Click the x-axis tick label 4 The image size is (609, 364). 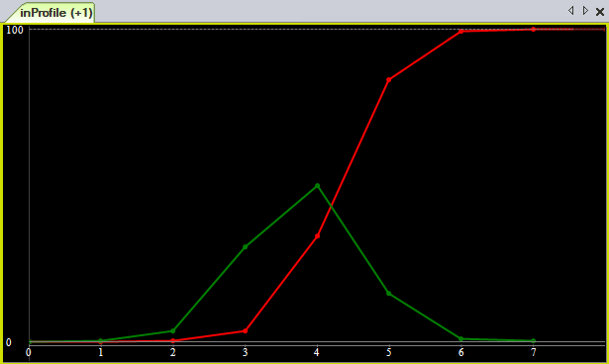(317, 352)
